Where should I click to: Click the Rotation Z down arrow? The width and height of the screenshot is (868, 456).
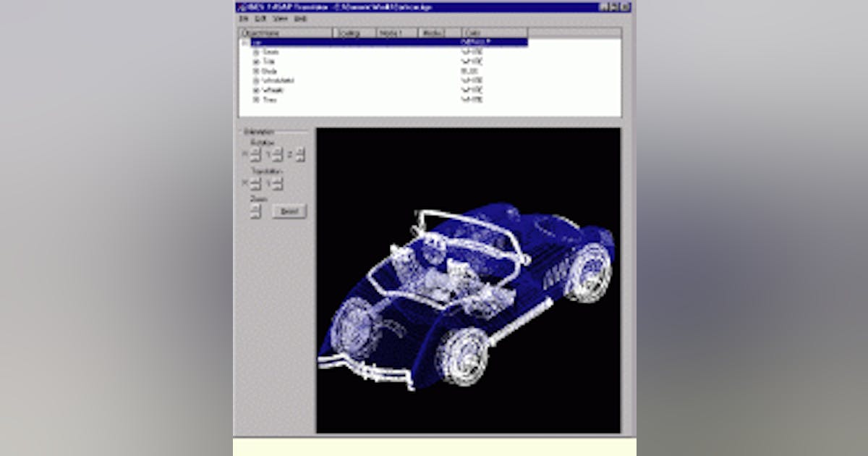click(x=300, y=157)
